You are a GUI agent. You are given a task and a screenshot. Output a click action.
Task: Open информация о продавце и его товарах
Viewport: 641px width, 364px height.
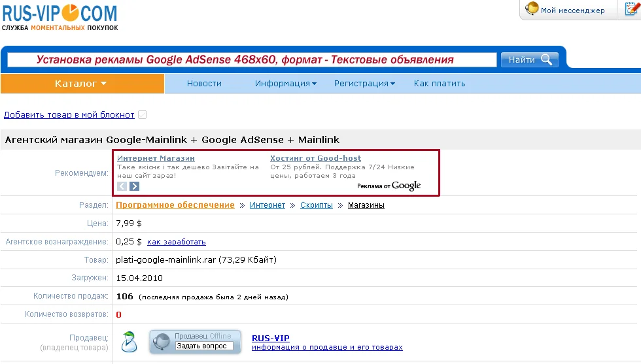[x=327, y=347]
